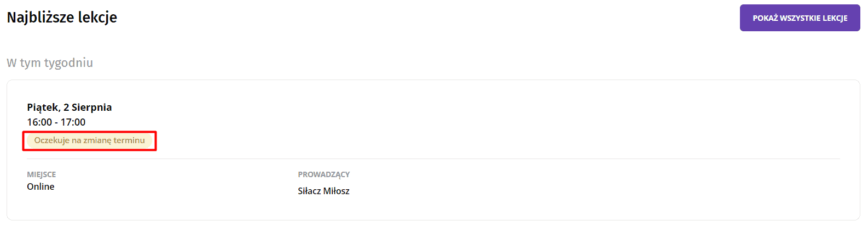
Task: Open the Piątek, 2 Sierpnia lesson date
Action: tap(70, 107)
